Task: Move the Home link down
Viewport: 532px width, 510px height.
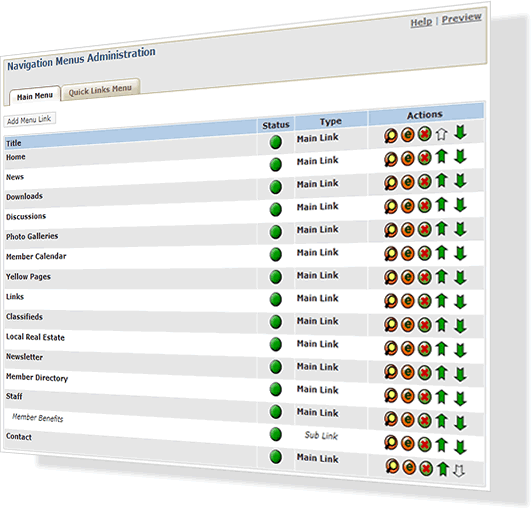Action: [x=460, y=132]
